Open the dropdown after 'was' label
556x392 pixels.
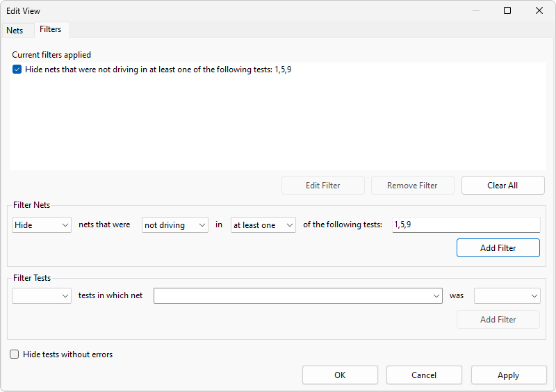pyautogui.click(x=507, y=296)
